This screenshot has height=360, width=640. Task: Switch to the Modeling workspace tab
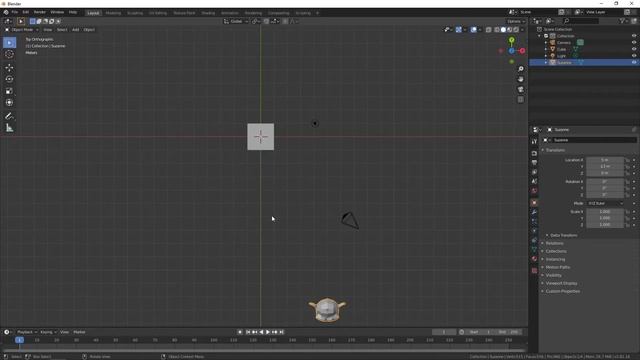click(113, 13)
